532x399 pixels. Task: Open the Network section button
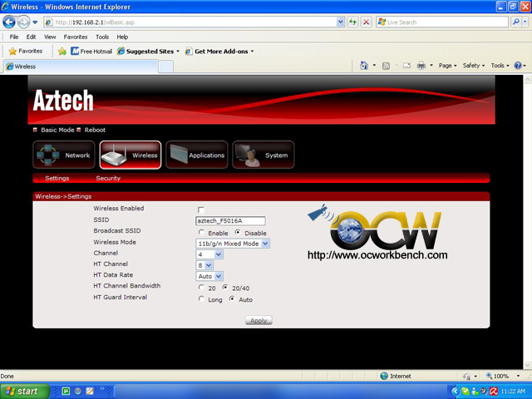(64, 155)
